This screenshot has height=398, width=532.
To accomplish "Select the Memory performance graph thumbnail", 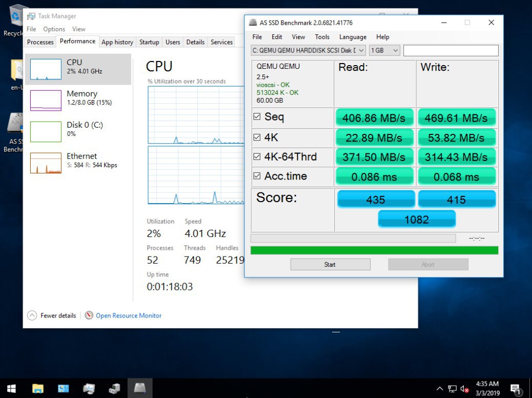I will click(x=46, y=100).
